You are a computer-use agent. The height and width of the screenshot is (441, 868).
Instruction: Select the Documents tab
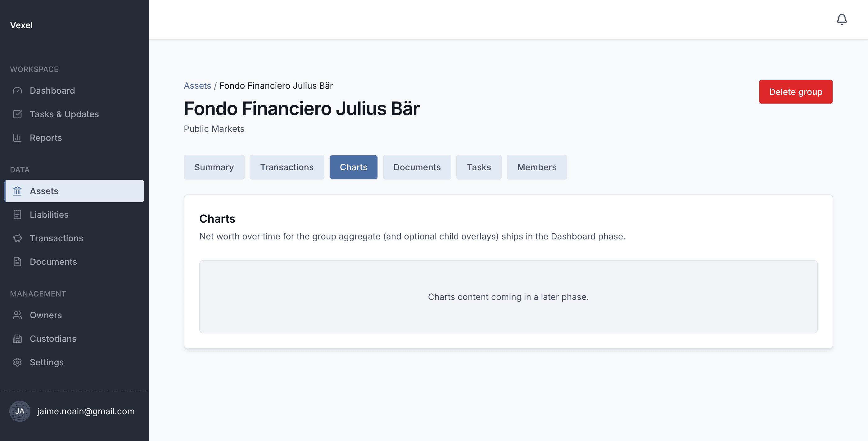417,167
